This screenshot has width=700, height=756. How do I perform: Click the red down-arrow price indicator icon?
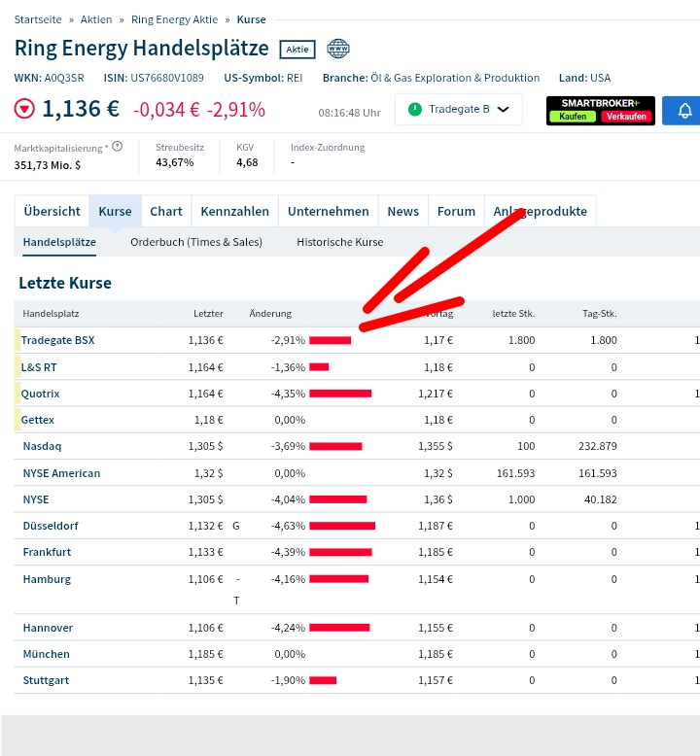tap(24, 109)
